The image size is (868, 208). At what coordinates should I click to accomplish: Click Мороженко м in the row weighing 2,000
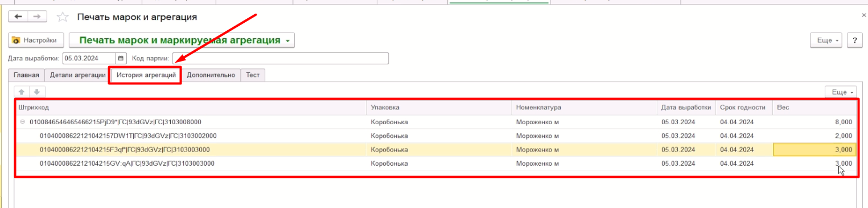(537, 136)
